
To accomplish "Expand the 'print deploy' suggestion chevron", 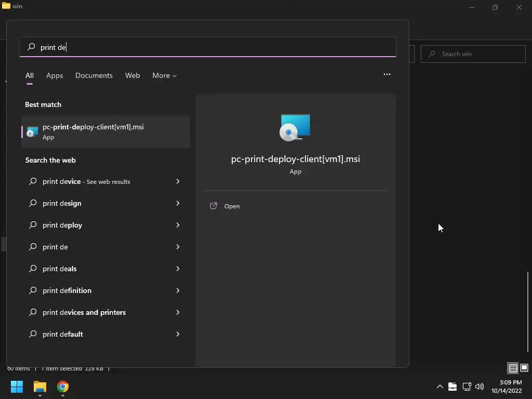I will tap(178, 225).
